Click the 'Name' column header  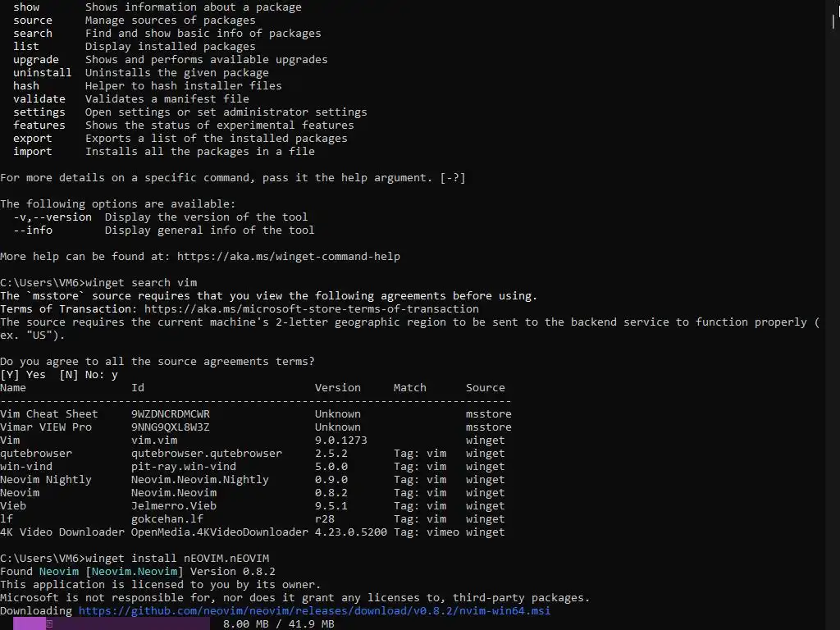pos(13,388)
